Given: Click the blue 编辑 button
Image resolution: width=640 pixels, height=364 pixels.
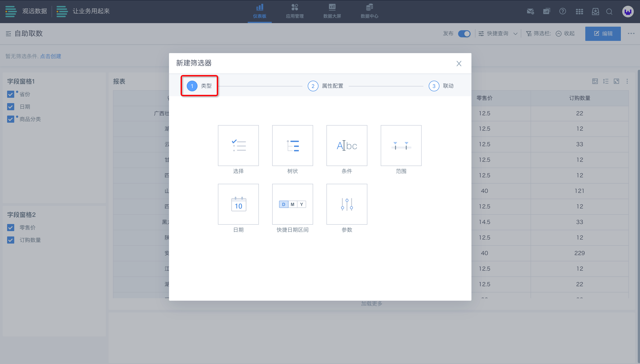Looking at the screenshot, I should (603, 34).
